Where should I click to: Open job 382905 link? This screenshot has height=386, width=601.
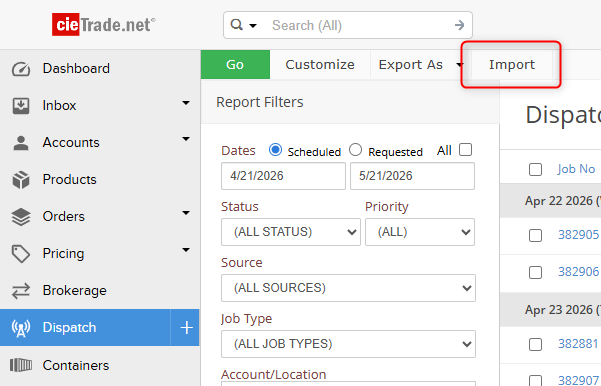pos(578,235)
